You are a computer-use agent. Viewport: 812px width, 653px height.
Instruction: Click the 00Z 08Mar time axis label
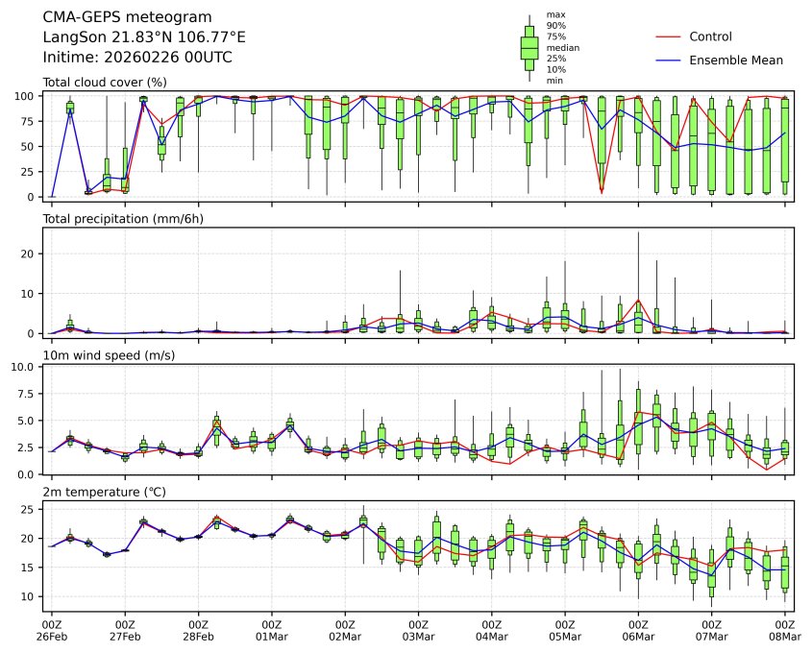pyautogui.click(x=784, y=630)
